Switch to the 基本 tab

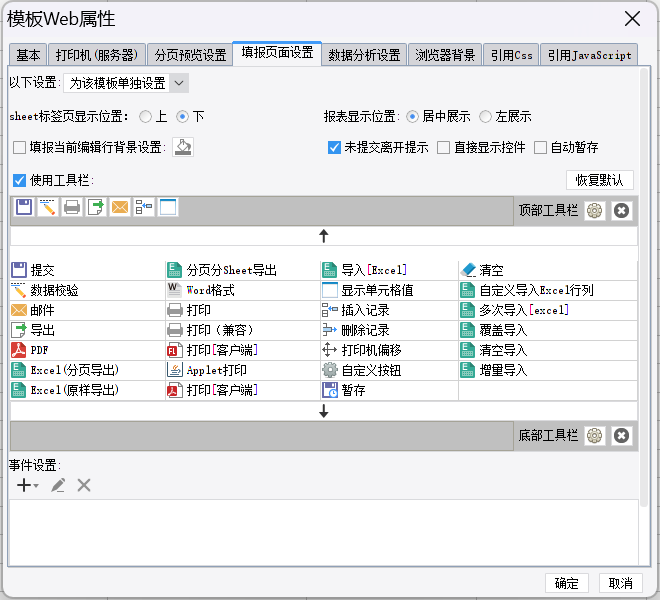click(28, 55)
